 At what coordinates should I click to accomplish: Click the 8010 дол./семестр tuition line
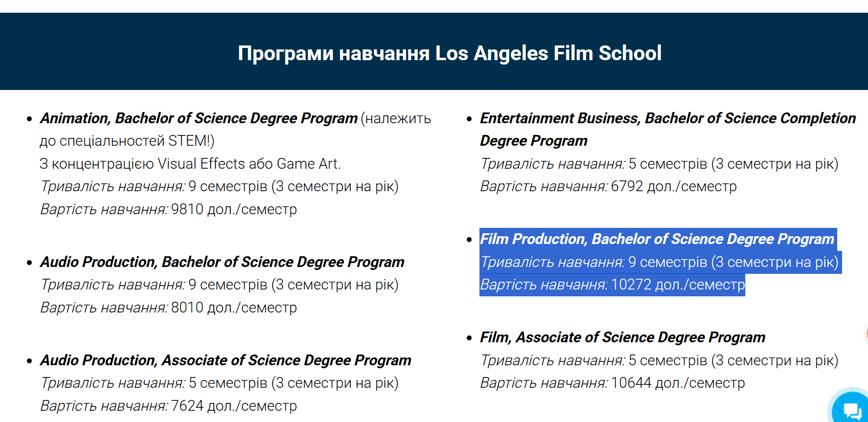169,308
